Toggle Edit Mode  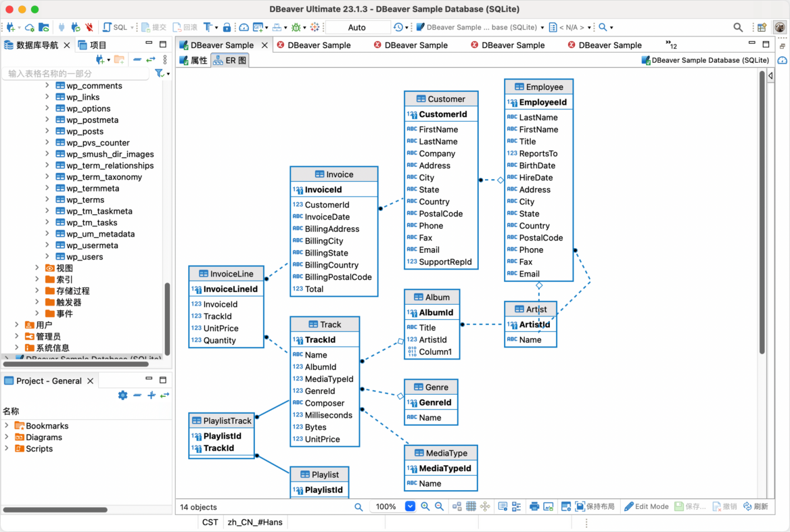tap(647, 506)
